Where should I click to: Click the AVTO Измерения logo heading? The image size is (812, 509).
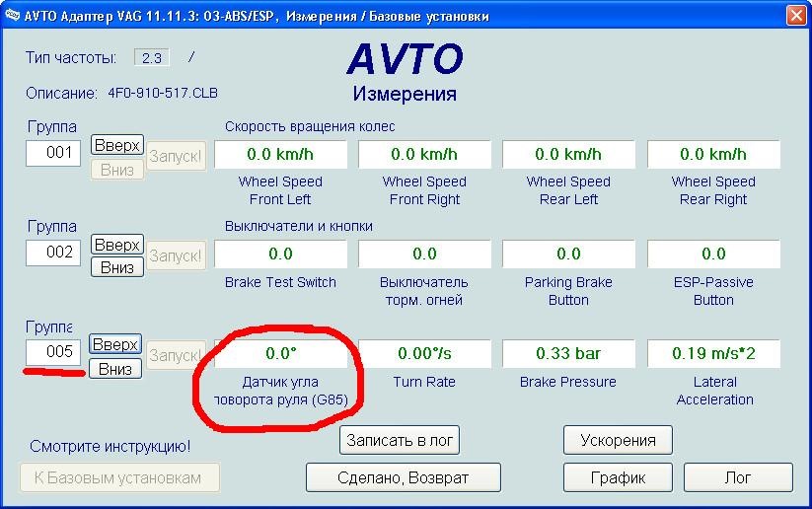[x=405, y=72]
